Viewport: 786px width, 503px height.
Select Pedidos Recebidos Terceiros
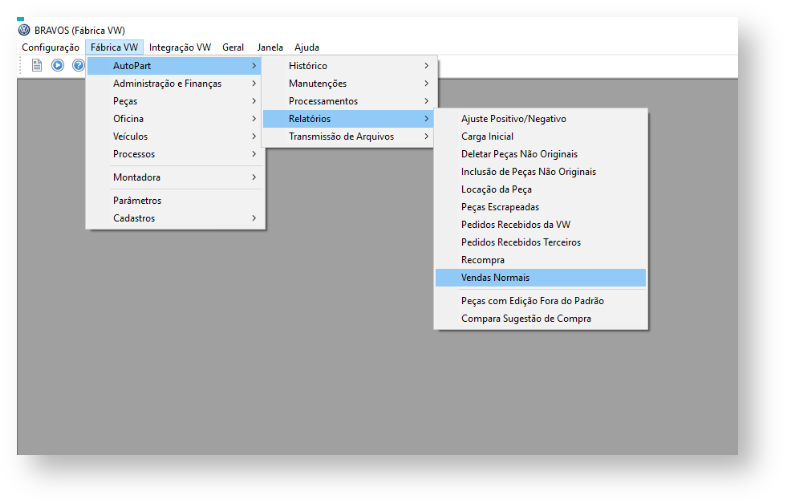pos(541,242)
